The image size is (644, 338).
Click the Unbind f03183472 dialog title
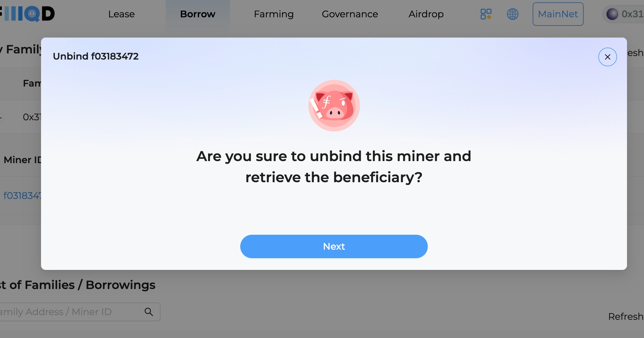(x=96, y=56)
